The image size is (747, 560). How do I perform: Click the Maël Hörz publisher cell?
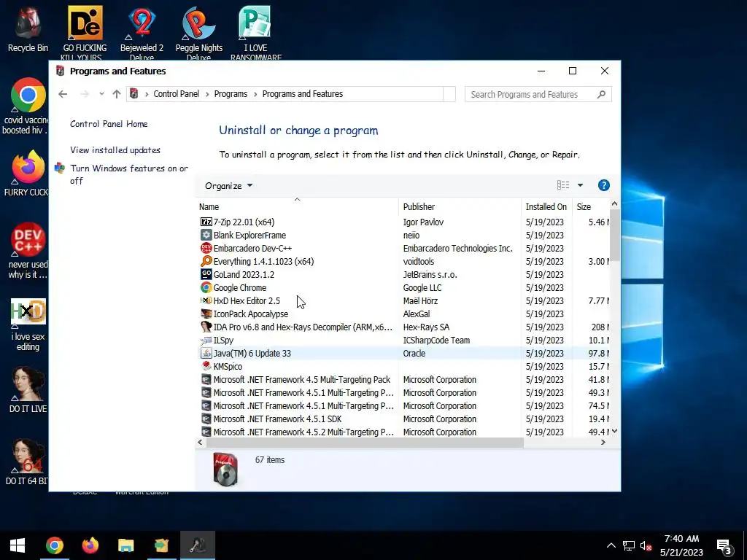tap(420, 301)
